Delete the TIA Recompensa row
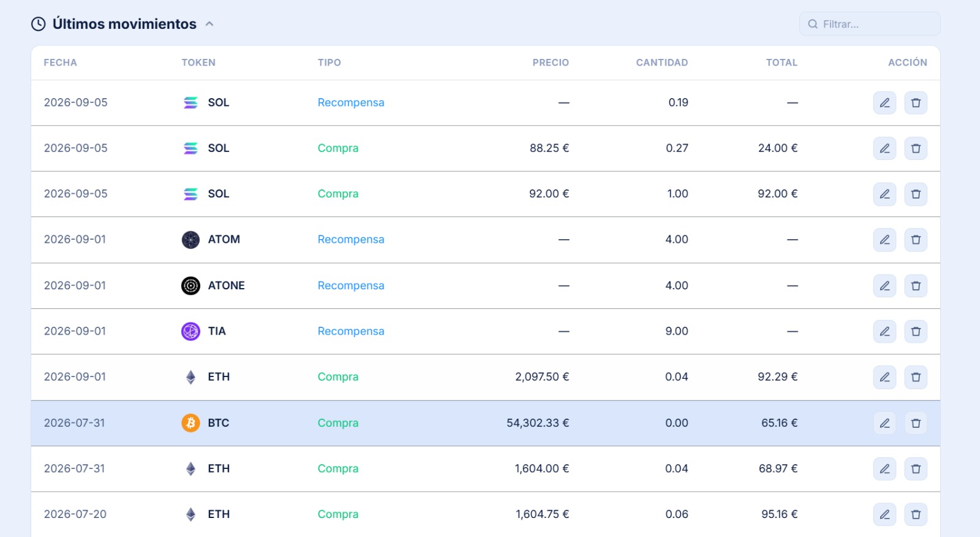980x537 pixels. click(x=916, y=332)
